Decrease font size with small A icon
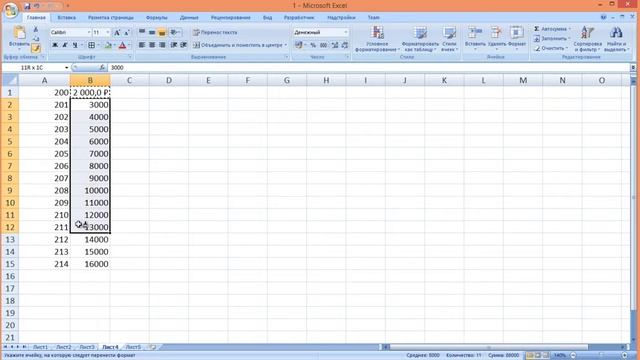The height and width of the screenshot is (360, 640). (127, 32)
